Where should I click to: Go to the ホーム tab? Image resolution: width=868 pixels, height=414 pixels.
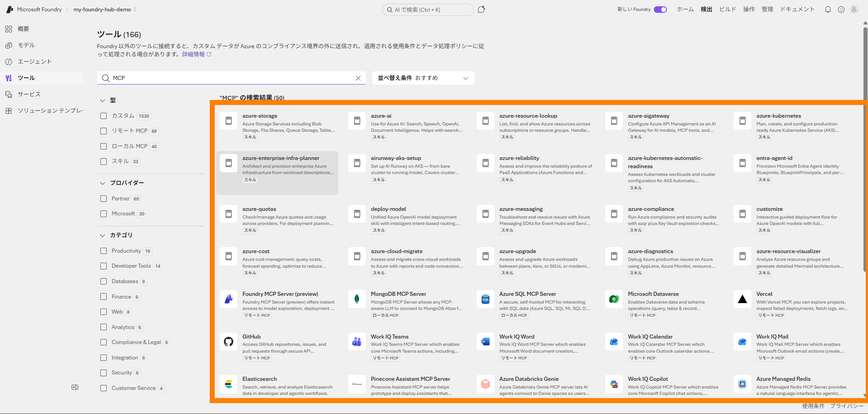point(685,10)
